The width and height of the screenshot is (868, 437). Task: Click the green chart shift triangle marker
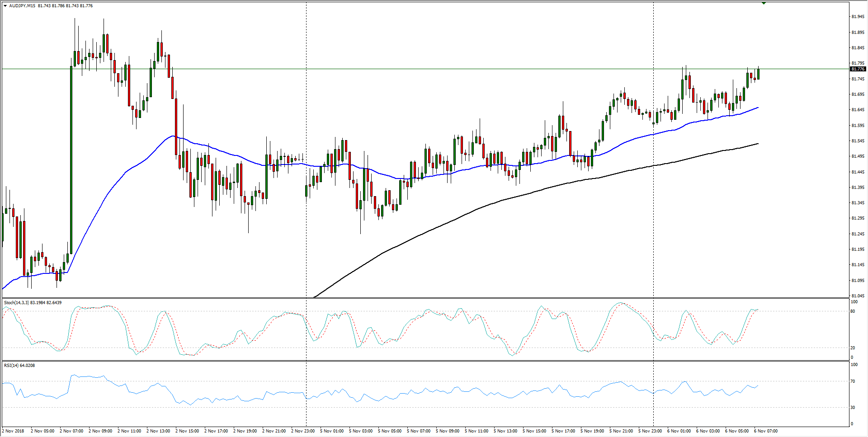click(x=764, y=3)
